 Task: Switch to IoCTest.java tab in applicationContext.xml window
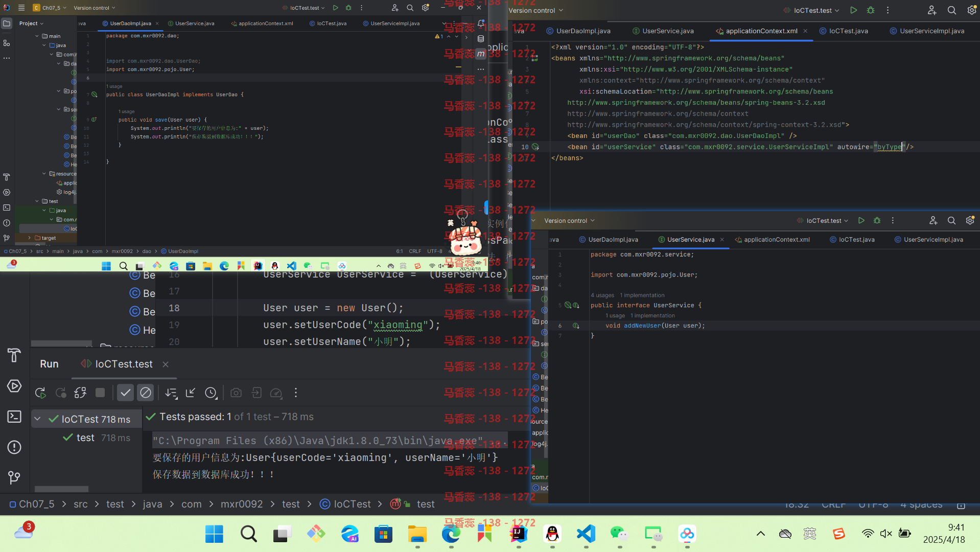pyautogui.click(x=844, y=31)
